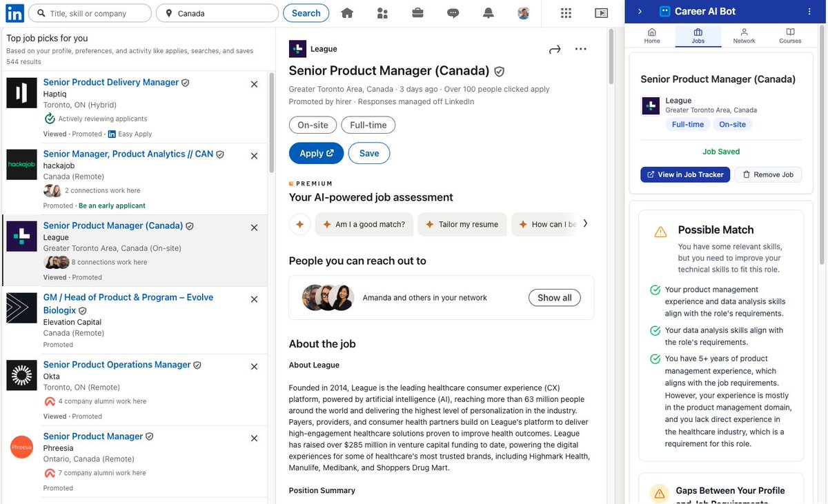Open the network avatars near Amanda
This screenshot has height=504, width=828.
pos(328,298)
